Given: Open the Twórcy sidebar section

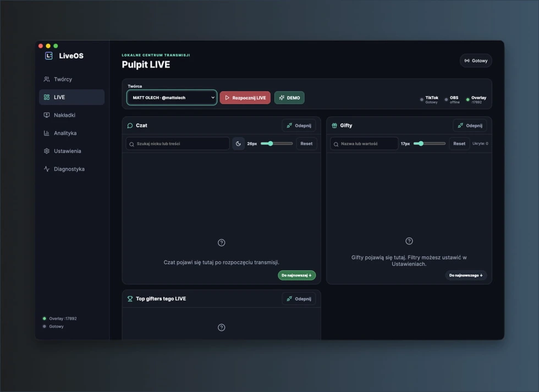Looking at the screenshot, I should 72,79.
